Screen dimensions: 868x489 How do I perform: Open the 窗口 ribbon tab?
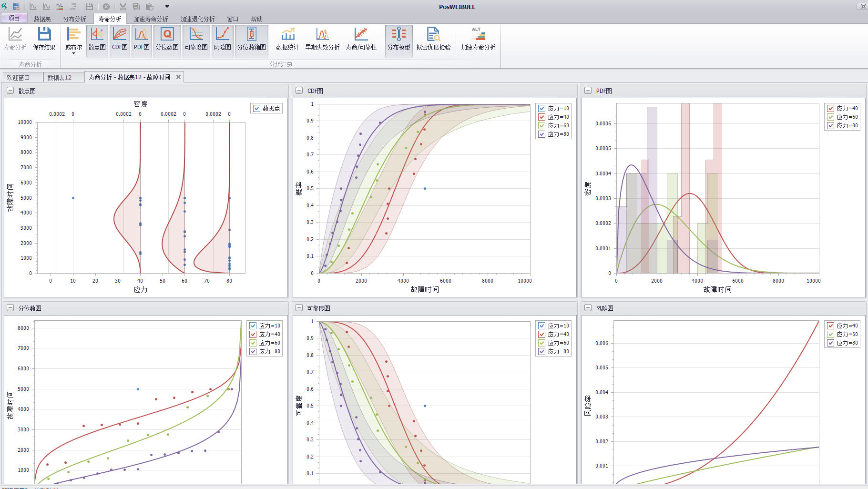(x=233, y=19)
